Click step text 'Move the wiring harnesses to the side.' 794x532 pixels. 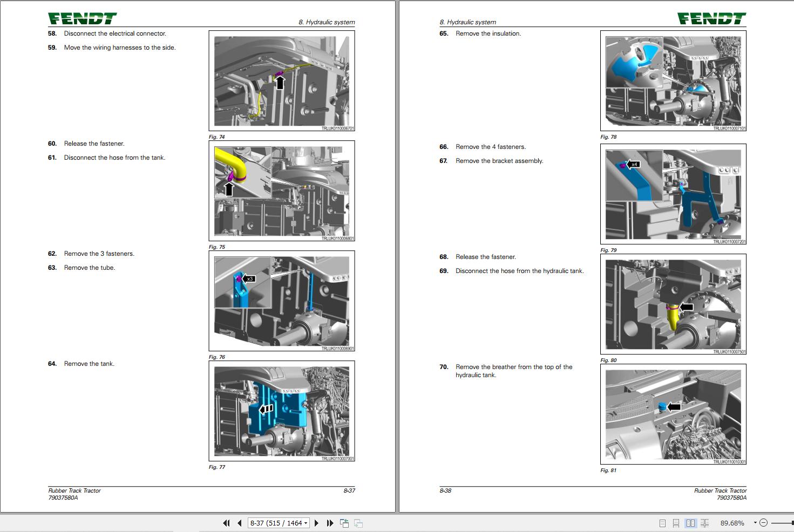coord(120,47)
